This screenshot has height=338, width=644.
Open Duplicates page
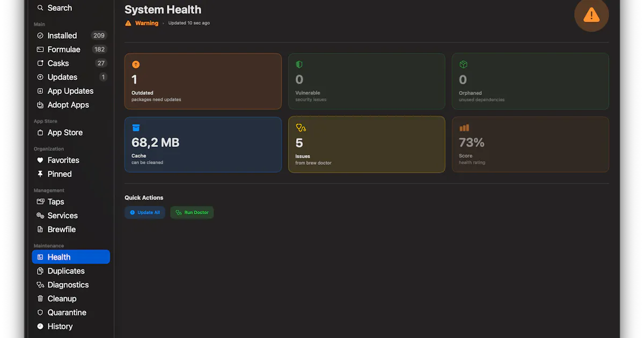coord(71,271)
